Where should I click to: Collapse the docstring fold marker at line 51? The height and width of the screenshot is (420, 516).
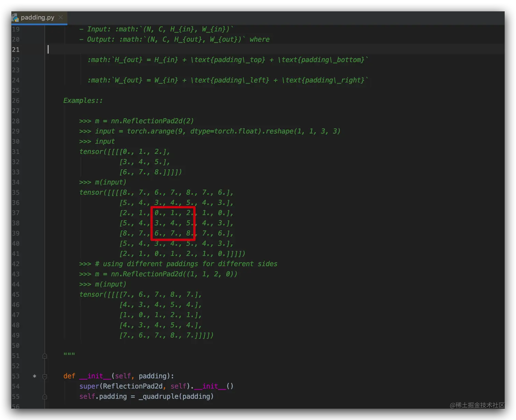click(x=45, y=356)
